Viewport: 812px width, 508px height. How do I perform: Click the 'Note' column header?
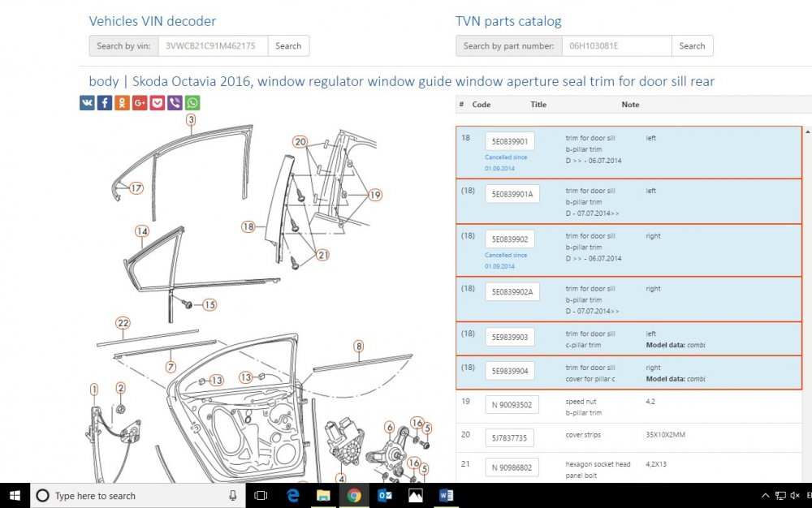pos(630,105)
